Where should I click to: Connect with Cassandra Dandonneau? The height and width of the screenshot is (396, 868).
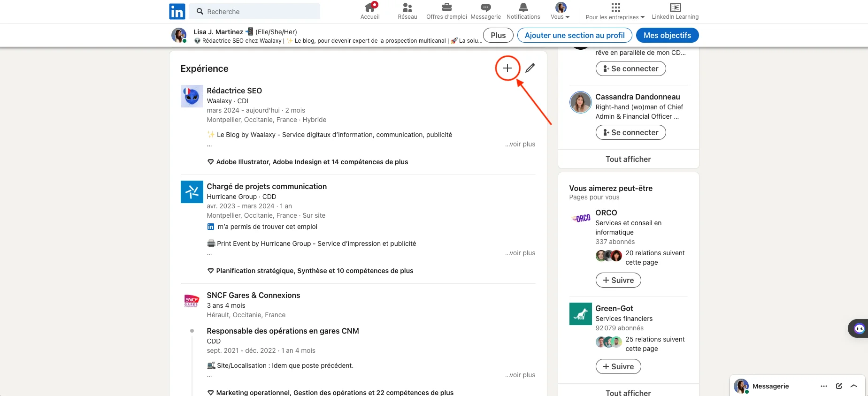(630, 132)
